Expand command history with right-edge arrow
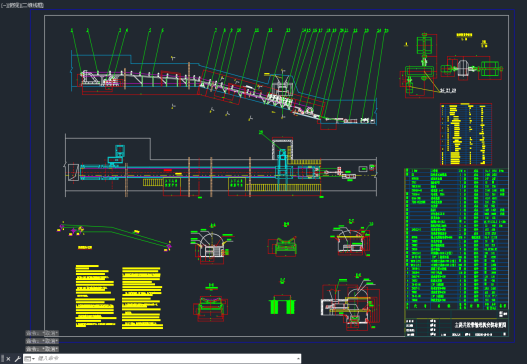Screen dimensions: 527x364 coord(298,359)
